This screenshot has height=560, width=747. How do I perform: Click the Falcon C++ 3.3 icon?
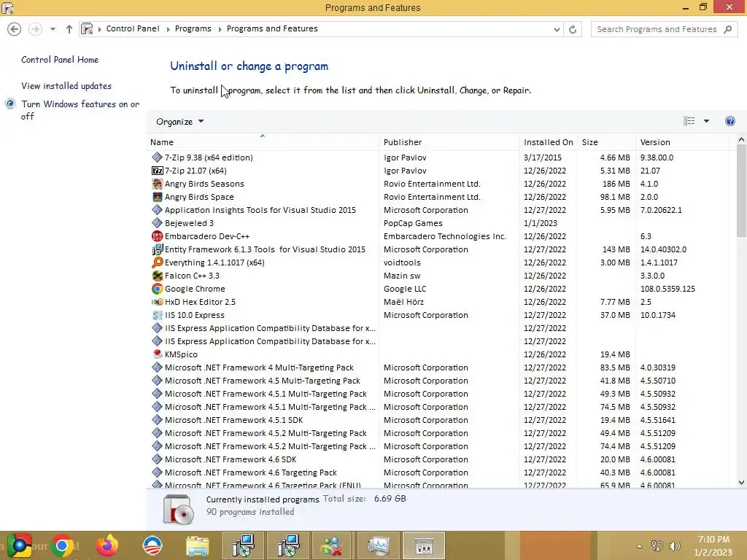[x=158, y=276]
